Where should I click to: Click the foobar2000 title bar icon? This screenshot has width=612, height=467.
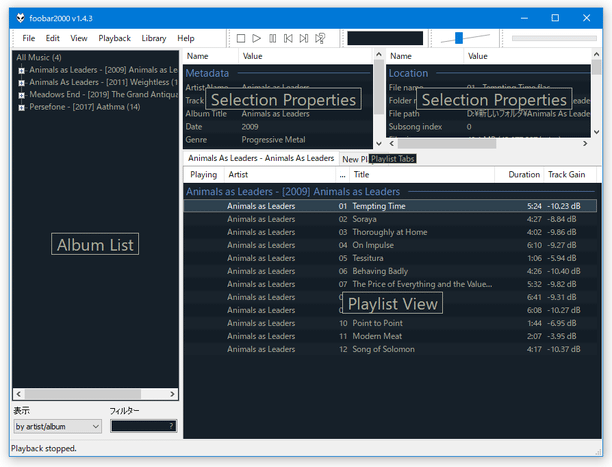point(20,18)
